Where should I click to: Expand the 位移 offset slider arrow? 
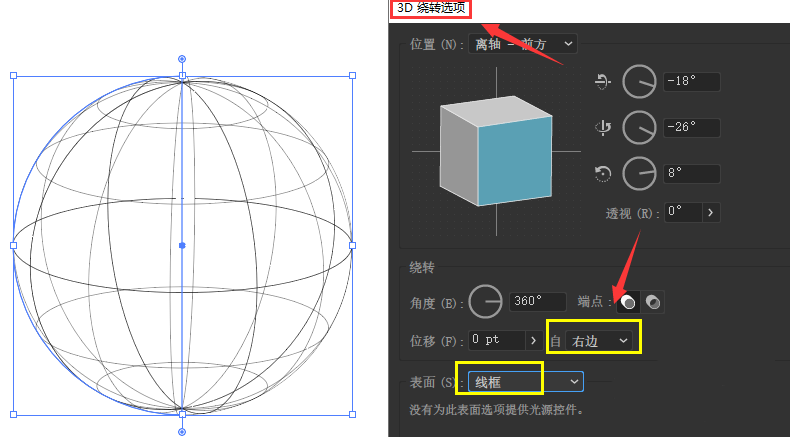tap(534, 340)
